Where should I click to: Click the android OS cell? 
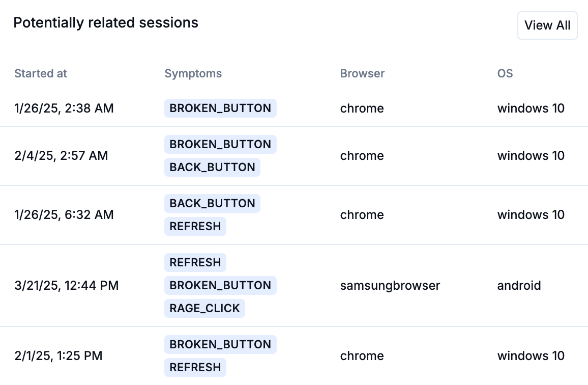(519, 286)
